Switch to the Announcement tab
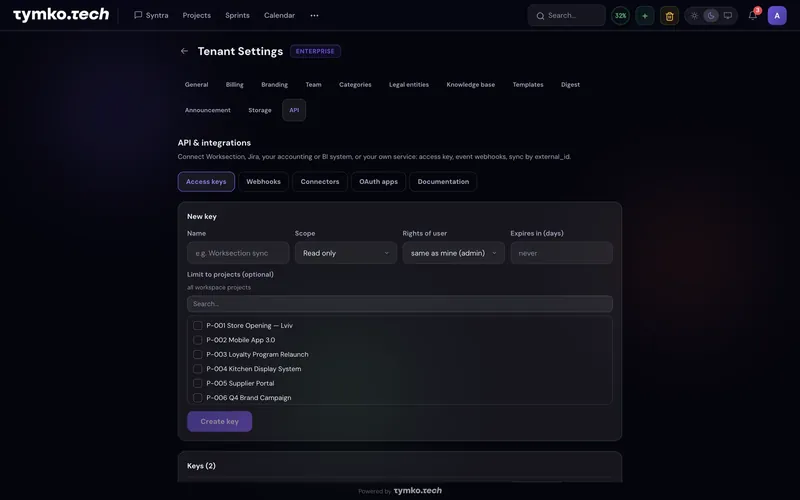This screenshot has height=500, width=800. (208, 110)
